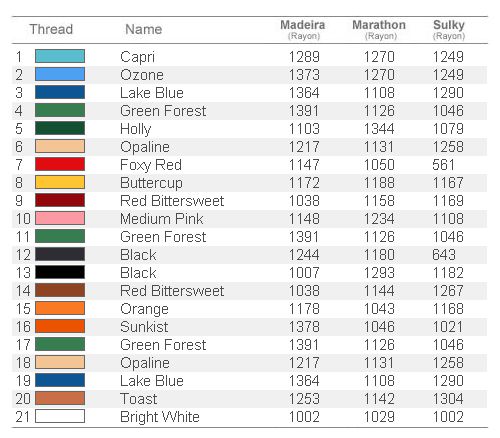Viewport: 500px width, 438px height.
Task: Select the Foxy Red swatch
Action: (60, 164)
